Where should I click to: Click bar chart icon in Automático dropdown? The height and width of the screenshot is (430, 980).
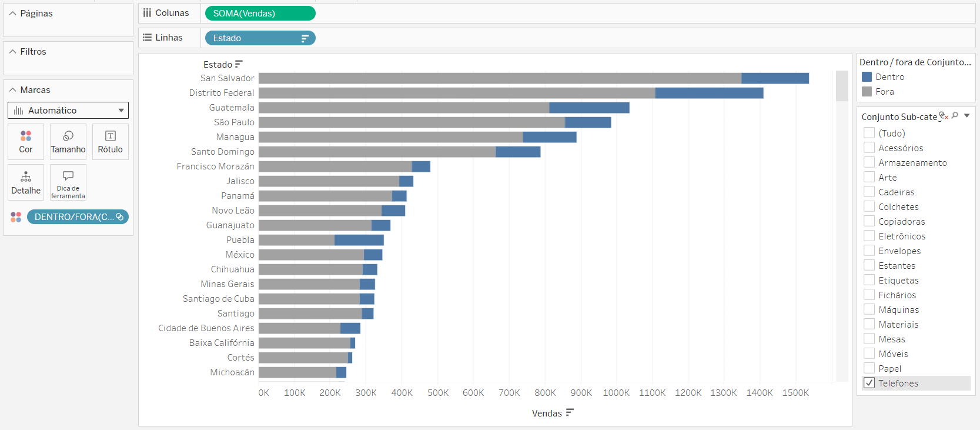pyautogui.click(x=19, y=111)
